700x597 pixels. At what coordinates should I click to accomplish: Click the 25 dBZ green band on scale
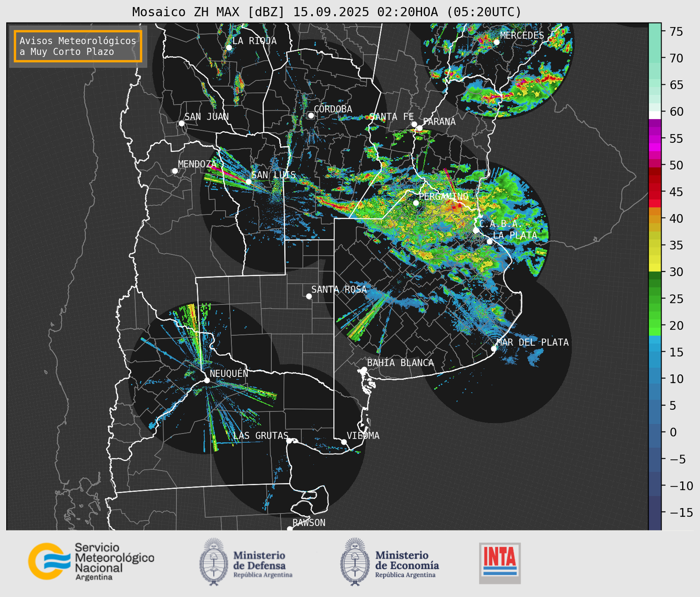click(655, 299)
